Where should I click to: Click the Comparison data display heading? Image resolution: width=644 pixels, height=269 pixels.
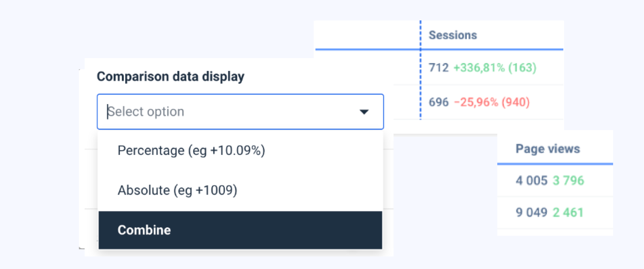click(171, 76)
